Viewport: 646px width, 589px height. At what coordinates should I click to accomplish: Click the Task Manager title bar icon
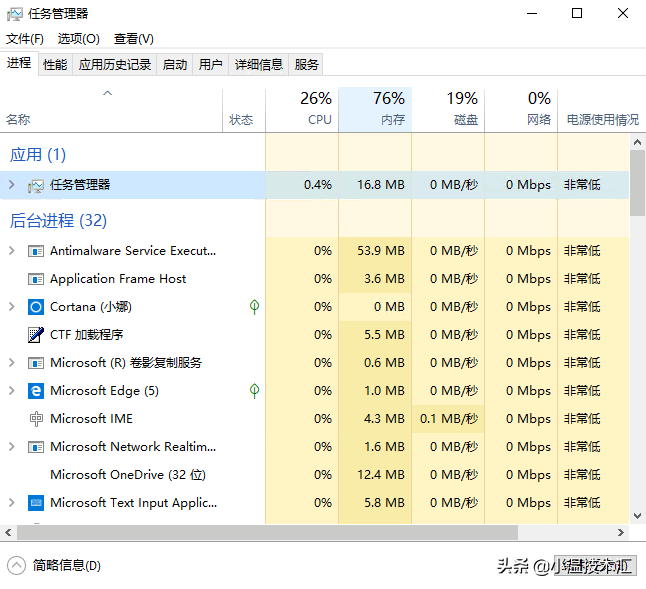click(x=15, y=14)
